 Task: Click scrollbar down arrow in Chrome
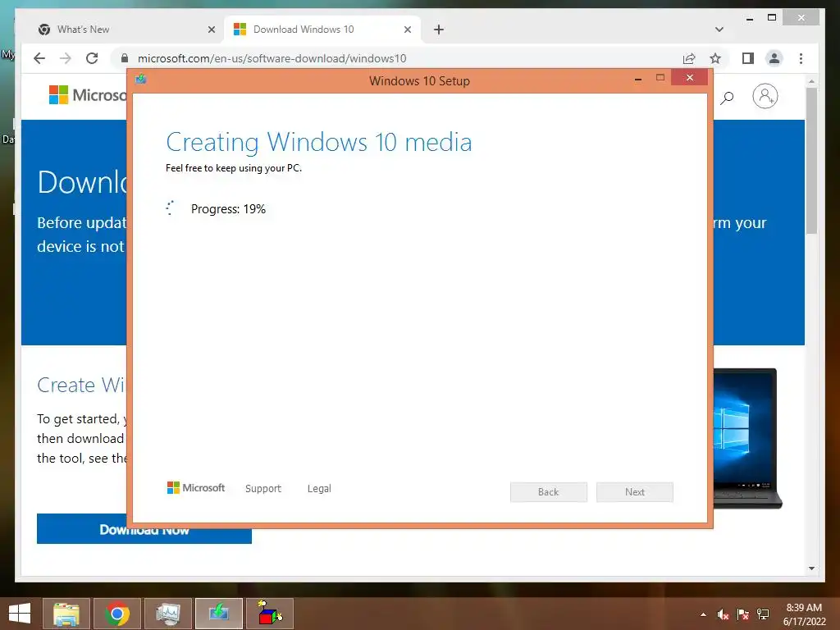point(811,568)
